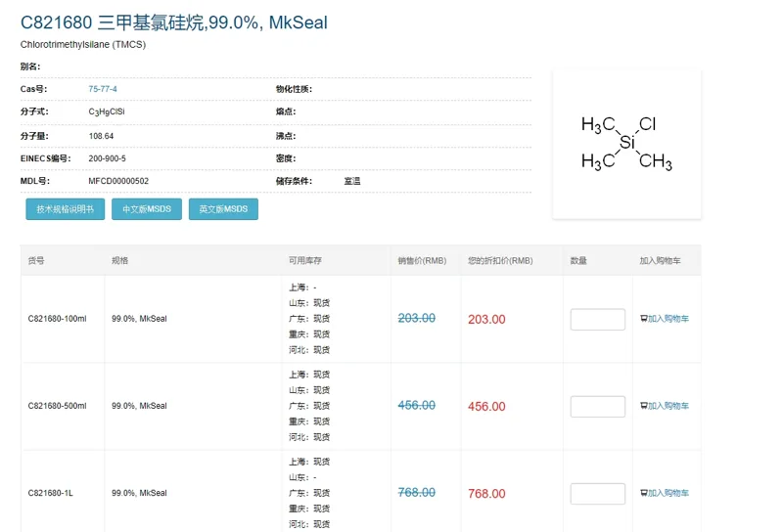Screen dimensions: 783x532
Task: Click the 沸点 label
Action: tap(286, 136)
